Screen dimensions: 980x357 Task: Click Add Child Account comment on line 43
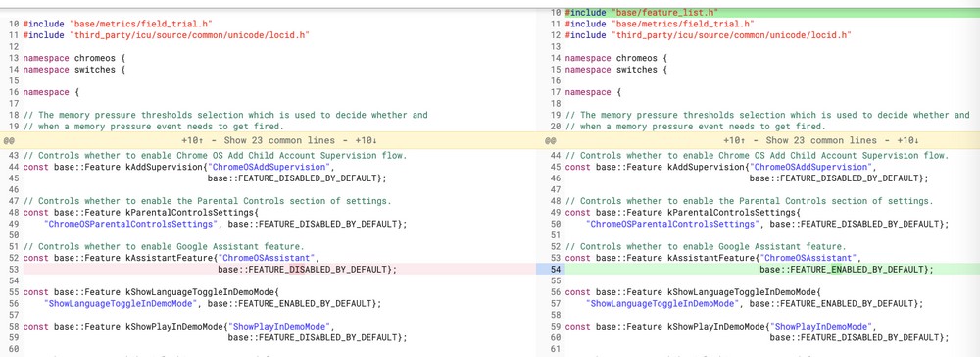point(215,156)
